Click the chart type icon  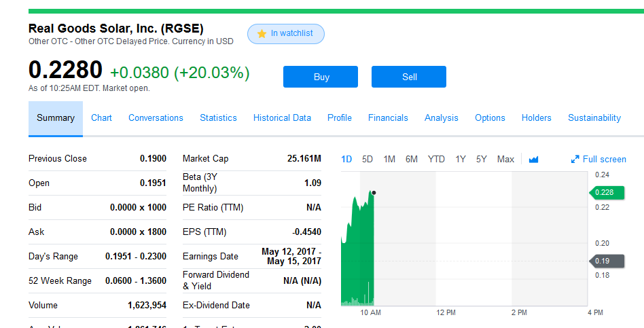tap(533, 160)
